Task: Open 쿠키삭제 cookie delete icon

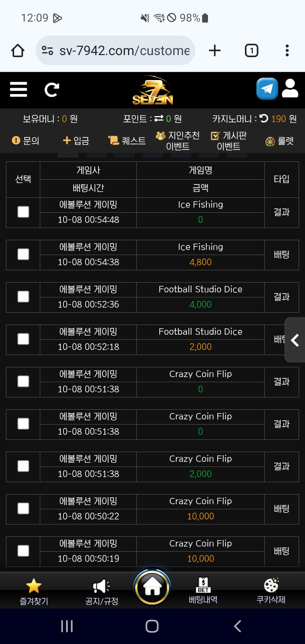Action: (x=271, y=591)
